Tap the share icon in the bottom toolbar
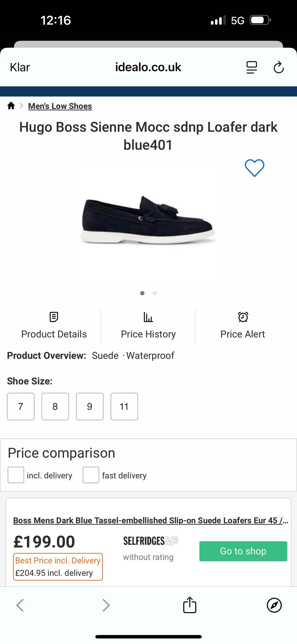This screenshot has width=297, height=644. 189,605
